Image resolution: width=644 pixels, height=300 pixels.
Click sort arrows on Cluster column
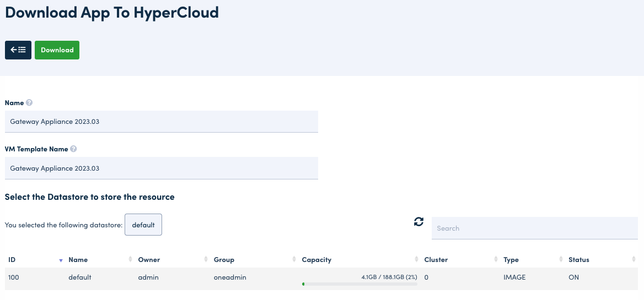(496, 260)
